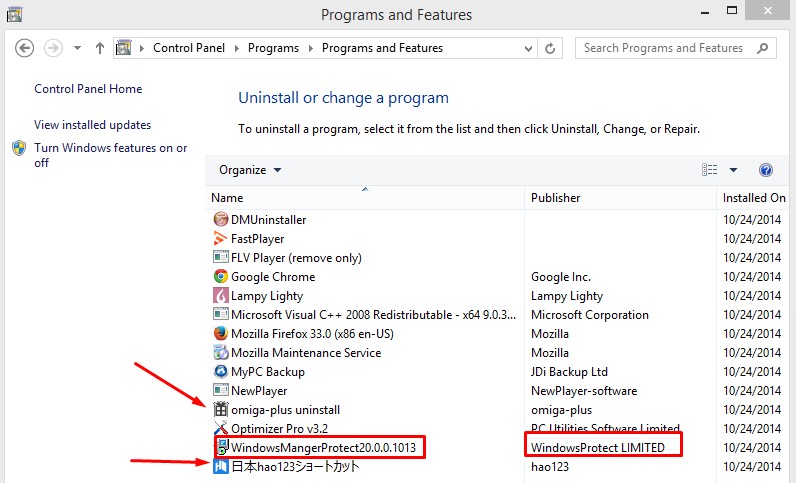Open Control Panel Home link

(88, 89)
